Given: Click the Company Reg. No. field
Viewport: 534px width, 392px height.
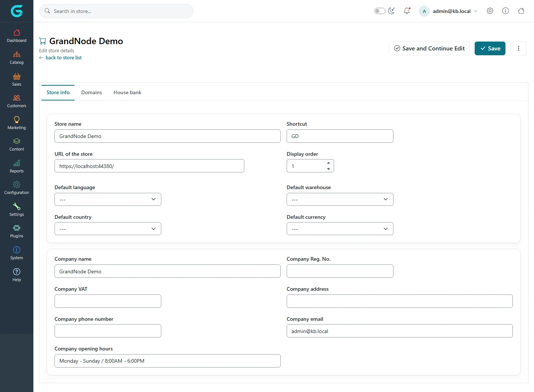Looking at the screenshot, I should [x=340, y=271].
